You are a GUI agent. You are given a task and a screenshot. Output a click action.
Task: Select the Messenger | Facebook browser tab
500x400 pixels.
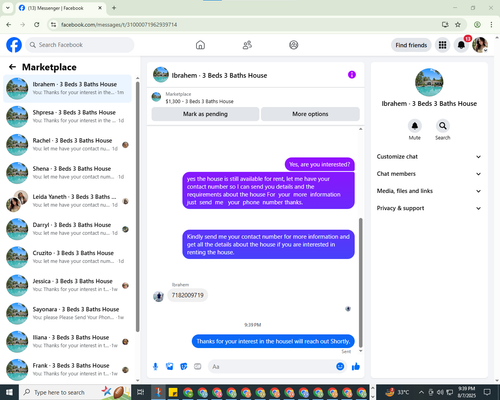coord(61,8)
